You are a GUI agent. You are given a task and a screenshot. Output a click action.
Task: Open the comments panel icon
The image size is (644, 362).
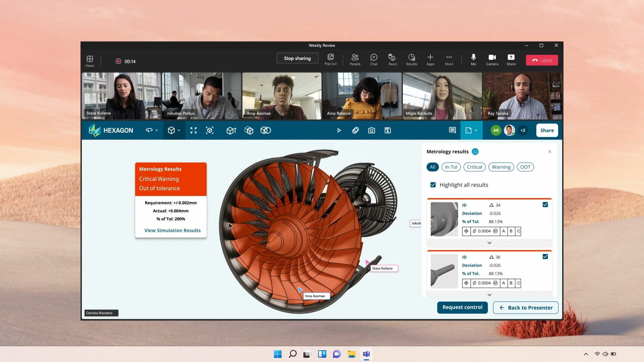point(452,130)
